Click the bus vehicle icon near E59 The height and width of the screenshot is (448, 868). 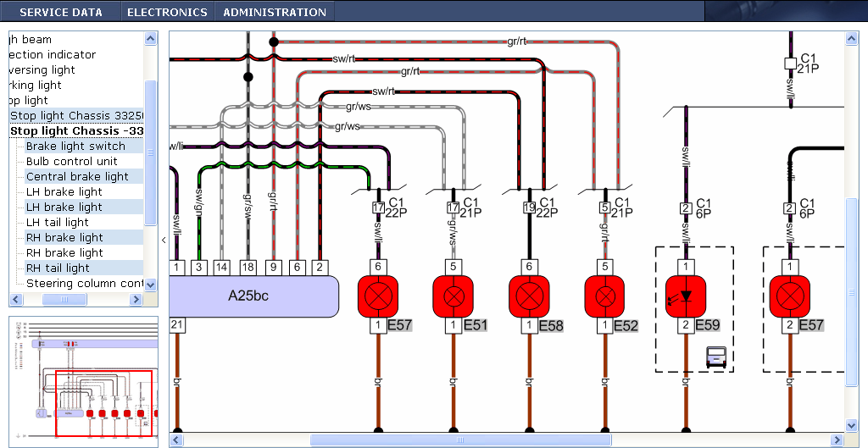(715, 357)
